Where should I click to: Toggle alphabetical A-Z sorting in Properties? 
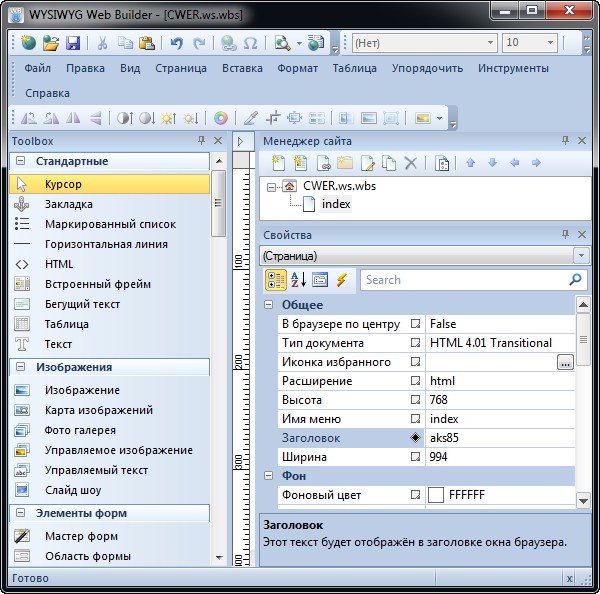[298, 280]
